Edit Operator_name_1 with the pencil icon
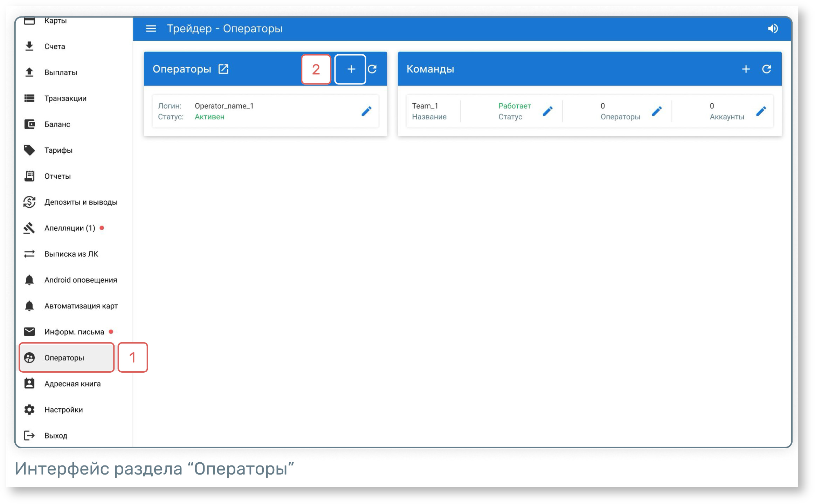The image size is (815, 504). pyautogui.click(x=366, y=111)
